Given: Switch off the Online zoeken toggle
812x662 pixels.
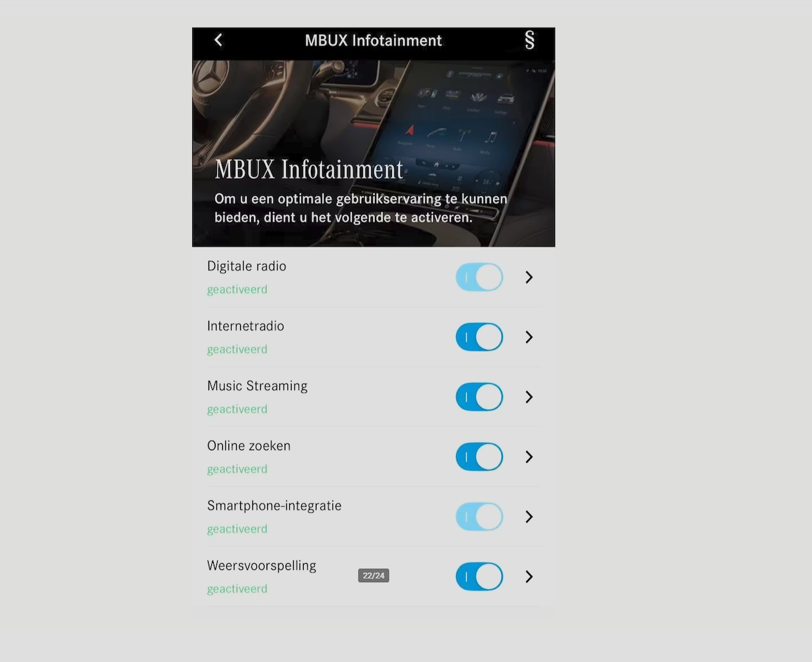Looking at the screenshot, I should [480, 457].
